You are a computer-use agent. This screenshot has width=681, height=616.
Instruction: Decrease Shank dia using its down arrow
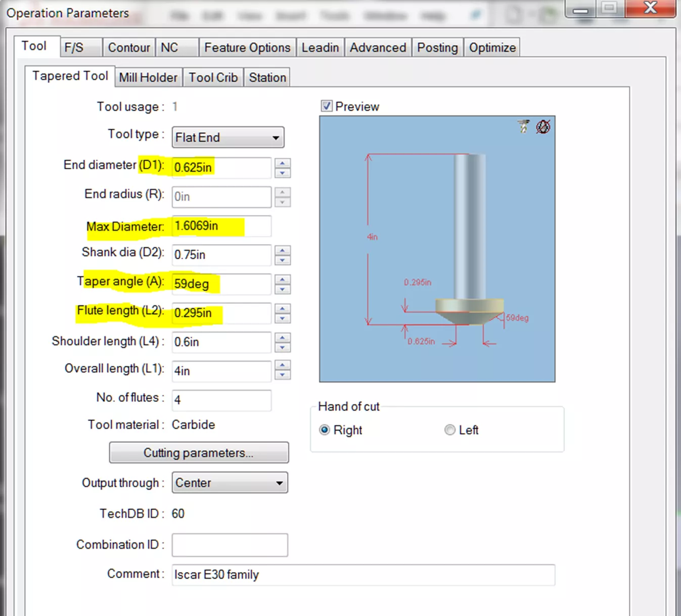(283, 260)
